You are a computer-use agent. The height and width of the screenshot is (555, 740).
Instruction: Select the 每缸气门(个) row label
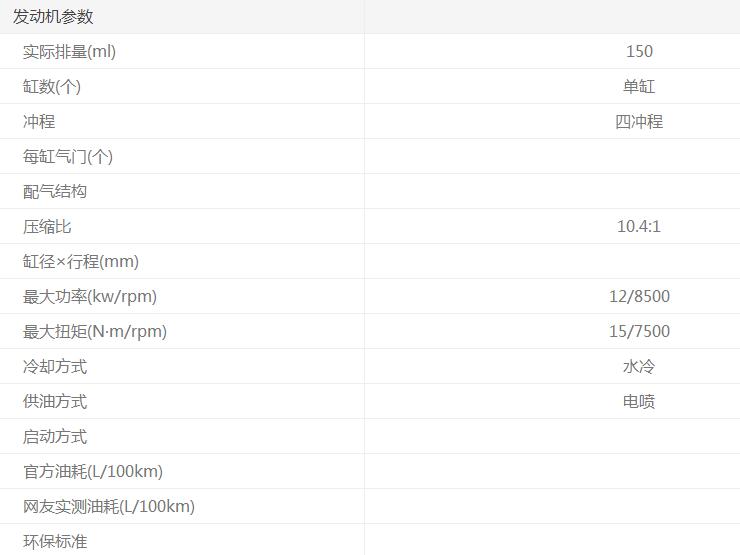pos(68,156)
